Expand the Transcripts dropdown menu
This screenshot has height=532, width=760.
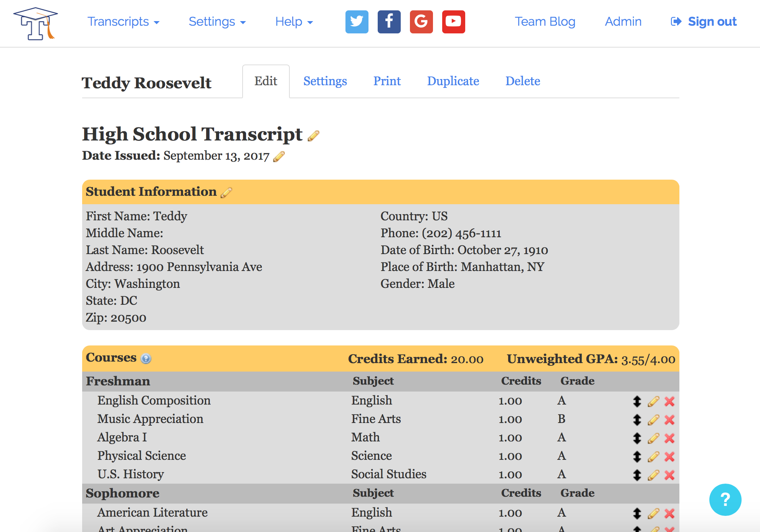(123, 22)
